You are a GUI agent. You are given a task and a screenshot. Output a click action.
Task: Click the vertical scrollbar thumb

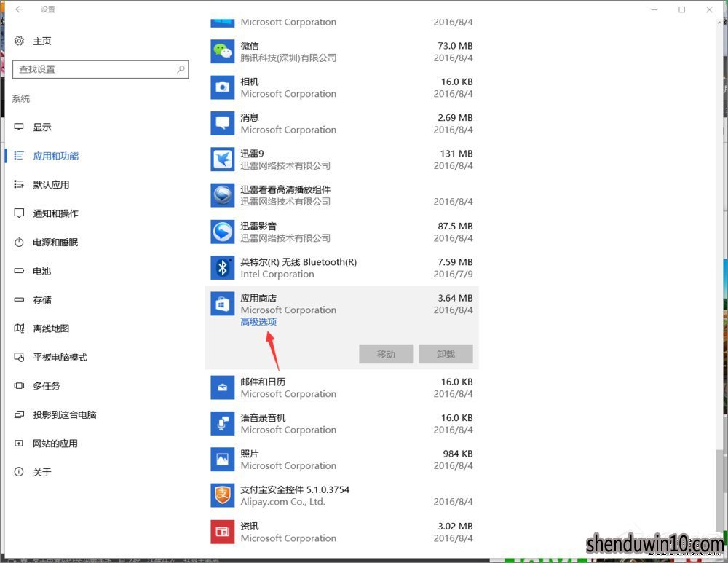[x=719, y=489]
